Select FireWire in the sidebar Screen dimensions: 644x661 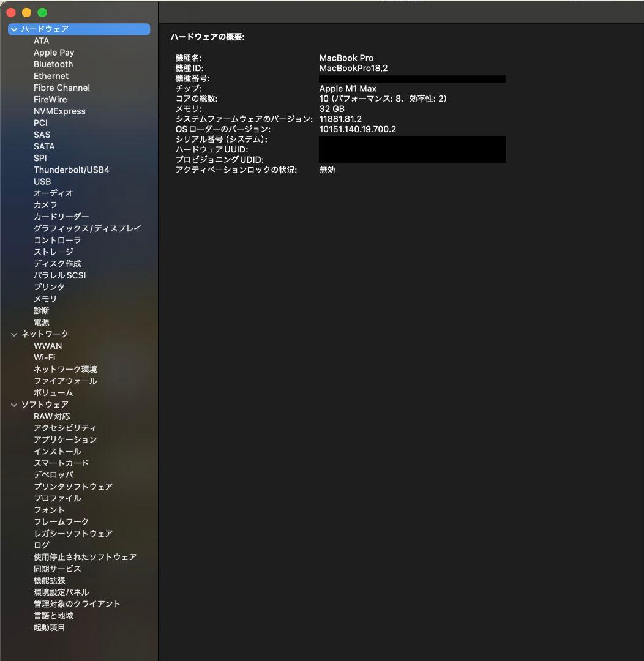click(50, 100)
